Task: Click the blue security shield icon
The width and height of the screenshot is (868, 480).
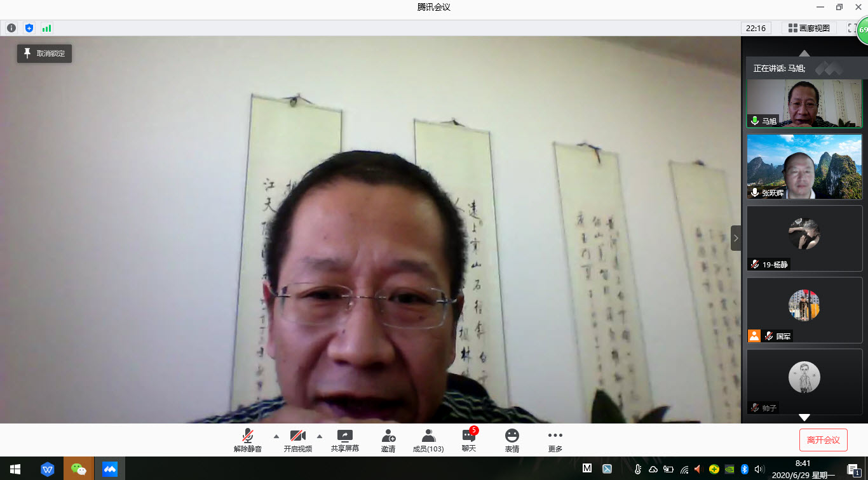Action: click(29, 28)
